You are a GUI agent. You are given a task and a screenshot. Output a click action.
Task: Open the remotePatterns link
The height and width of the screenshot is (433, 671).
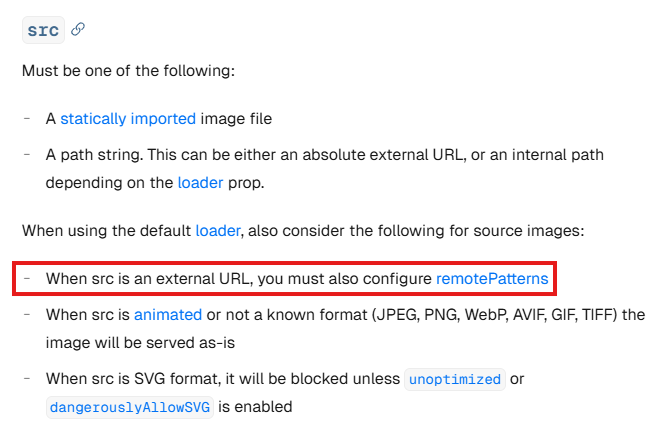[492, 279]
